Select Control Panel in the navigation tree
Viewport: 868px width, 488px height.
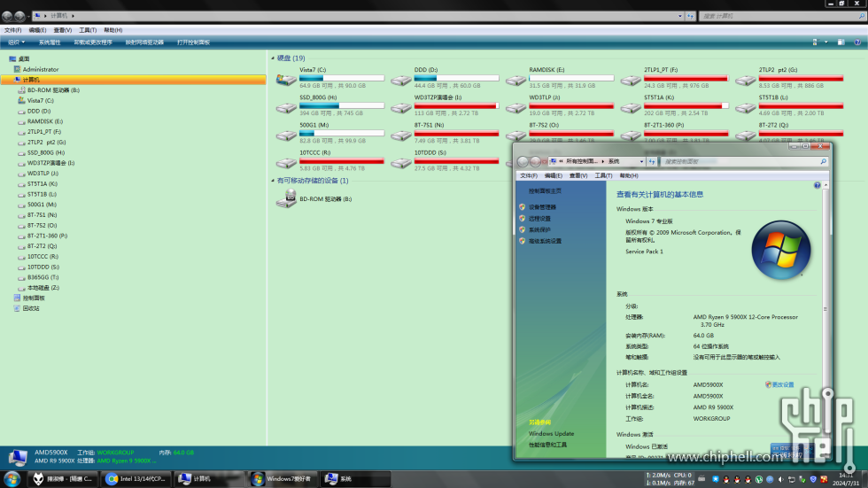(x=34, y=298)
